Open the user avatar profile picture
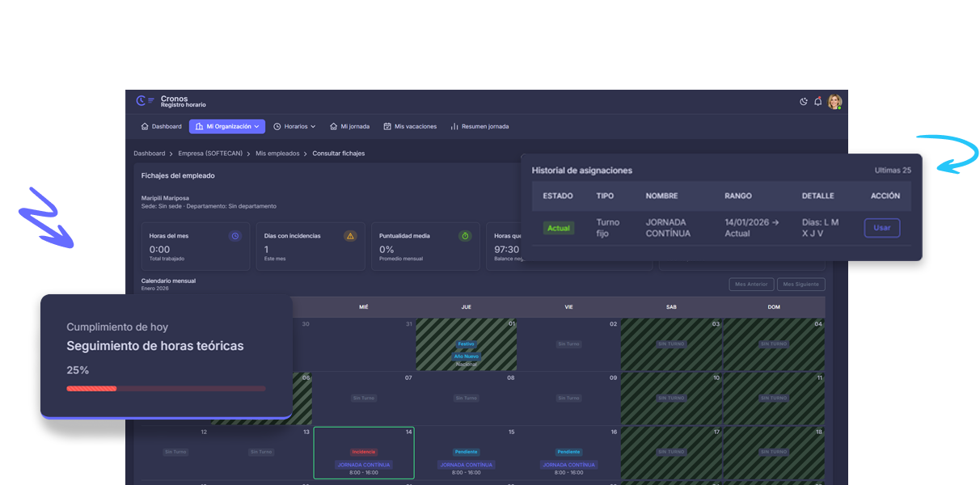980x485 pixels. coord(834,102)
